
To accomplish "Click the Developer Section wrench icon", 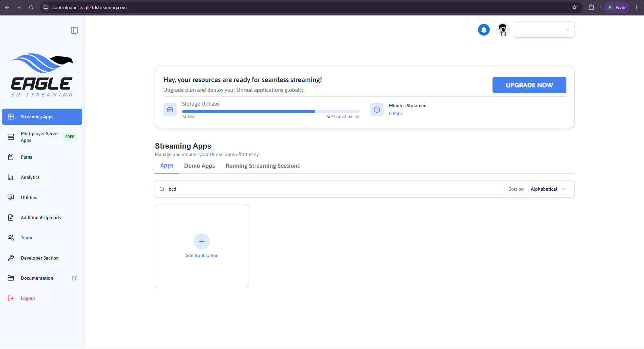I will tap(11, 258).
